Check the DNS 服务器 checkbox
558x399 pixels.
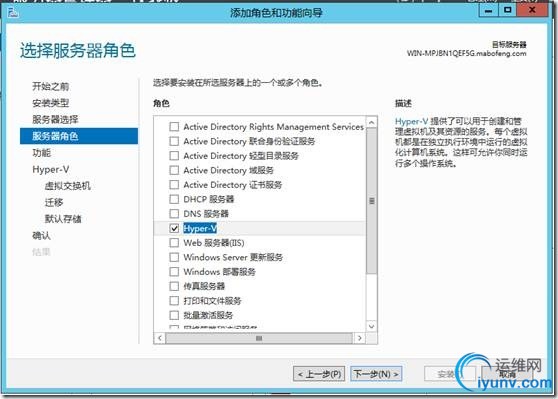tap(174, 214)
